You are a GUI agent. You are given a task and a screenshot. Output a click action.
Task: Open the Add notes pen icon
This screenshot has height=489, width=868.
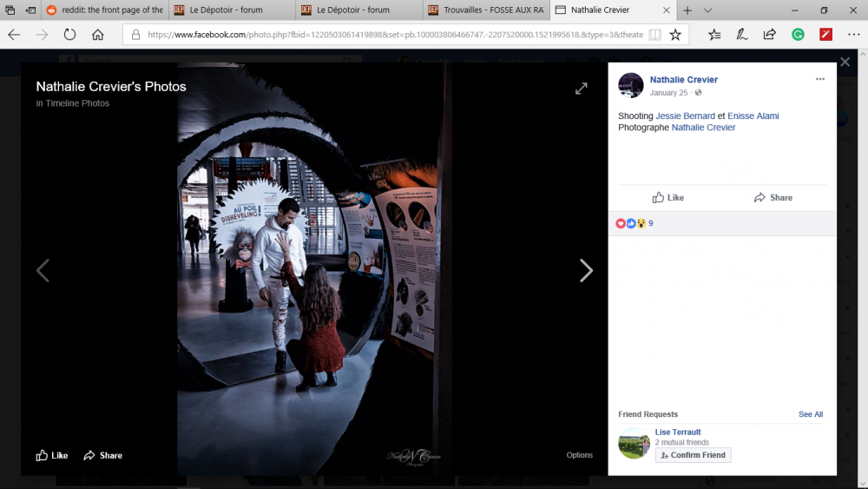tap(742, 35)
